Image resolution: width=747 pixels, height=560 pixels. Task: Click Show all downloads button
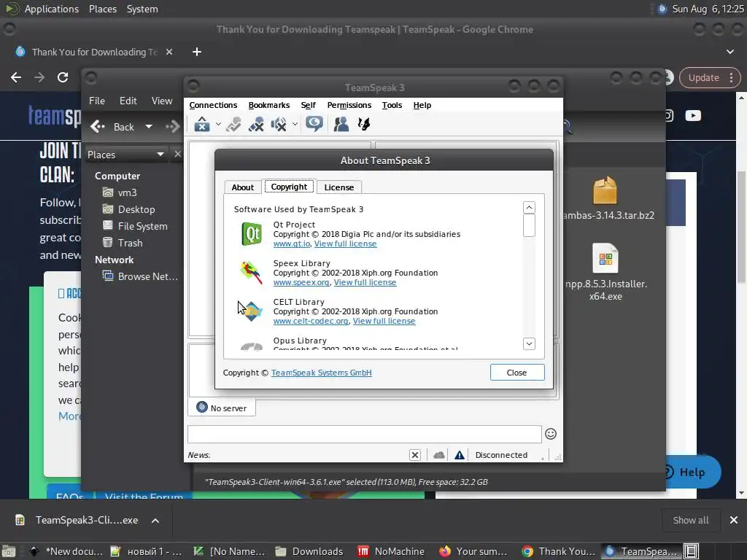690,521
